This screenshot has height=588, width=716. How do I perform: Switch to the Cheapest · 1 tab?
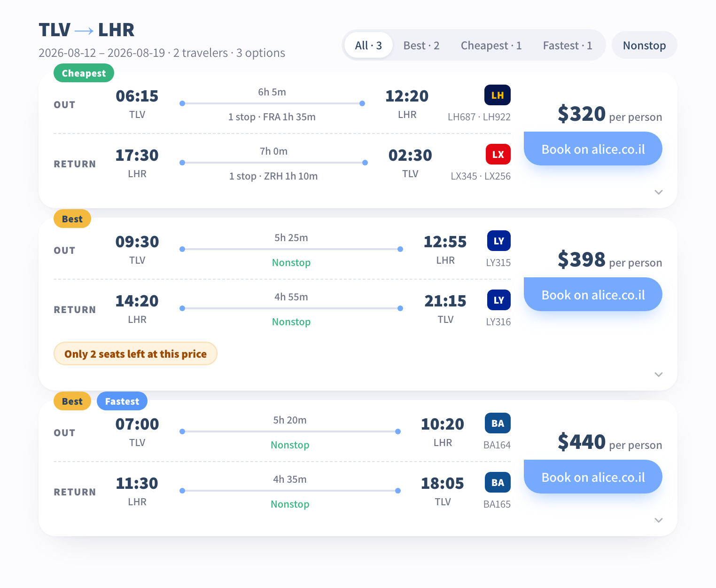pos(491,46)
